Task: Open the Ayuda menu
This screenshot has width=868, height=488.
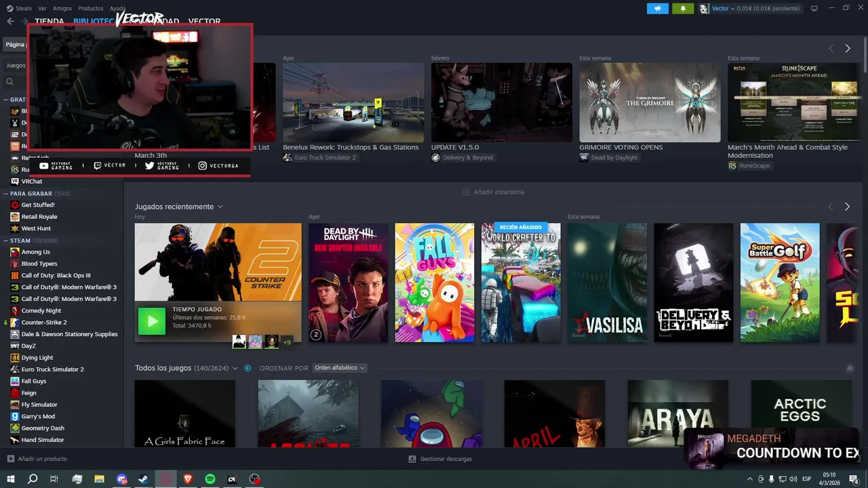Action: click(117, 8)
